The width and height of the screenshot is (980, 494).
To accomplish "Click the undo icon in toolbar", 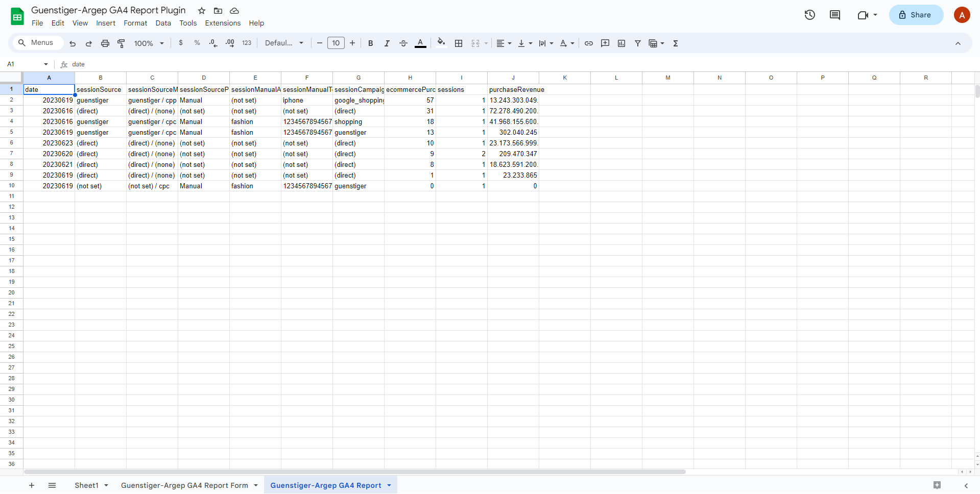I will [73, 43].
